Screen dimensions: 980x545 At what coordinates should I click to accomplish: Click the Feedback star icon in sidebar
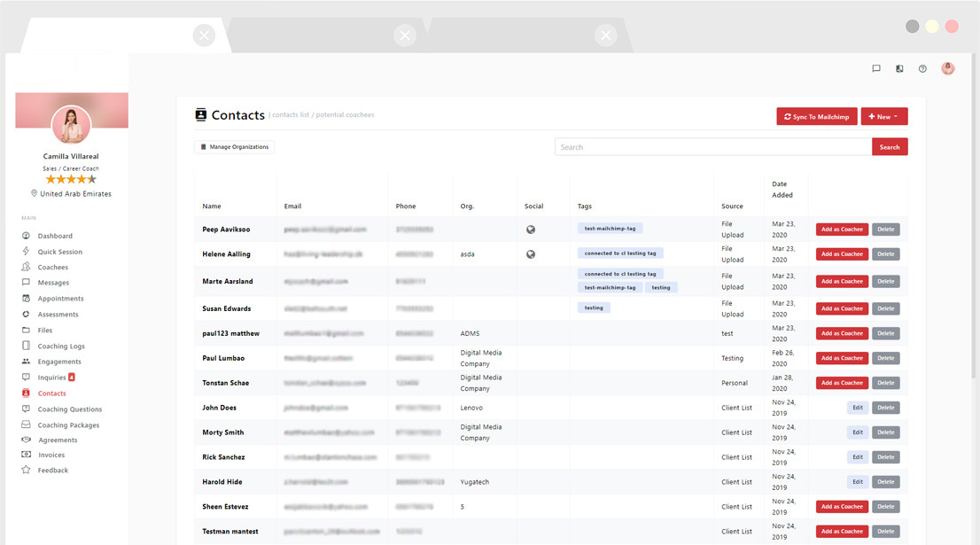point(26,471)
